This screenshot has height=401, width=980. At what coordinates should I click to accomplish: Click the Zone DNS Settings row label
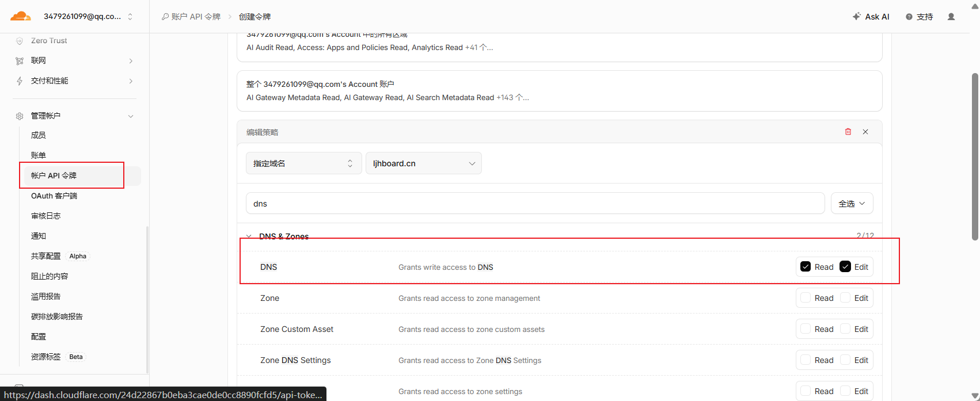tap(295, 360)
